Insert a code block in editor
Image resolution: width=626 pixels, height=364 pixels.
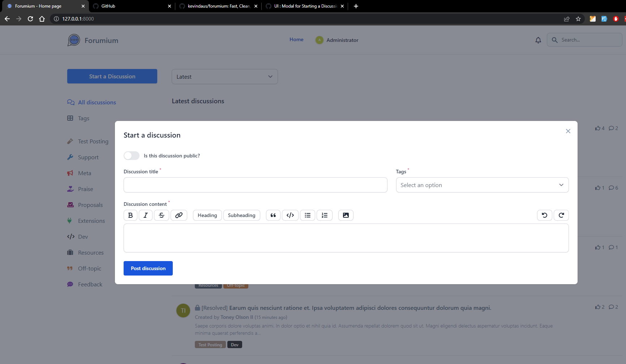click(x=290, y=215)
